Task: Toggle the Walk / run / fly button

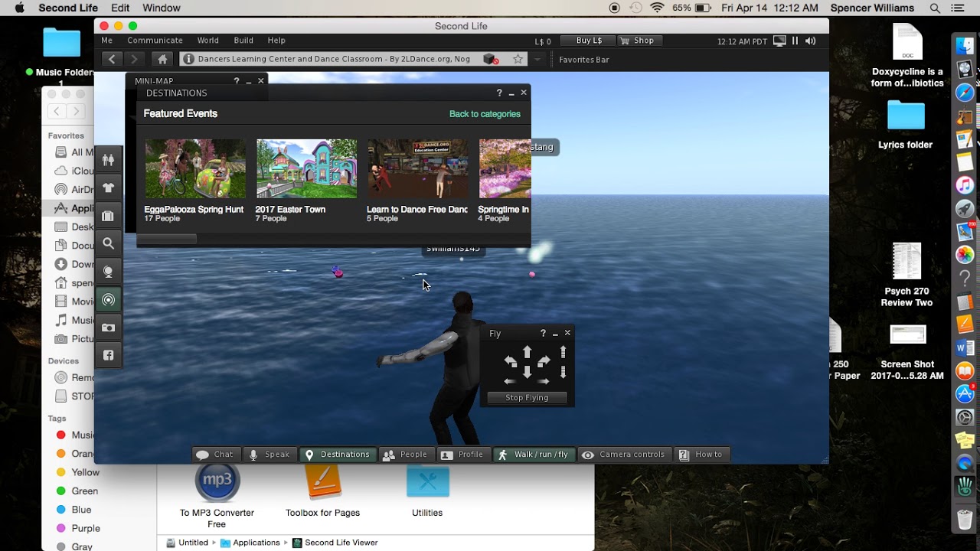Action: (x=534, y=455)
